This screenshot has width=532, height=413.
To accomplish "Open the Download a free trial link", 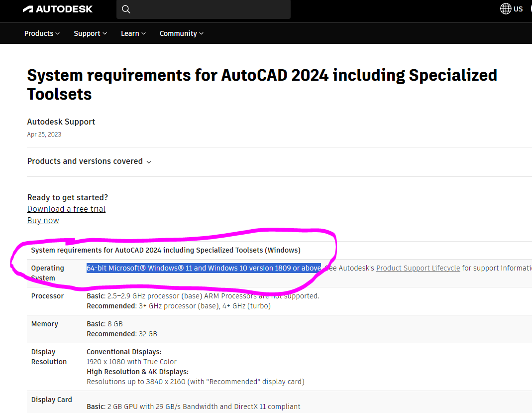I will coord(66,209).
